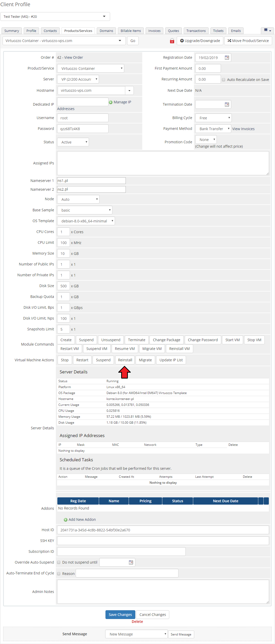Viewport: 275px width, 644px height.
Task: Open Base Sample dropdown
Action: click(x=85, y=210)
